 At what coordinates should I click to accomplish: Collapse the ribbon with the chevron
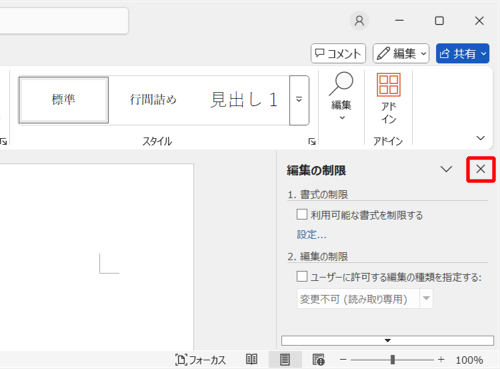coord(480,138)
